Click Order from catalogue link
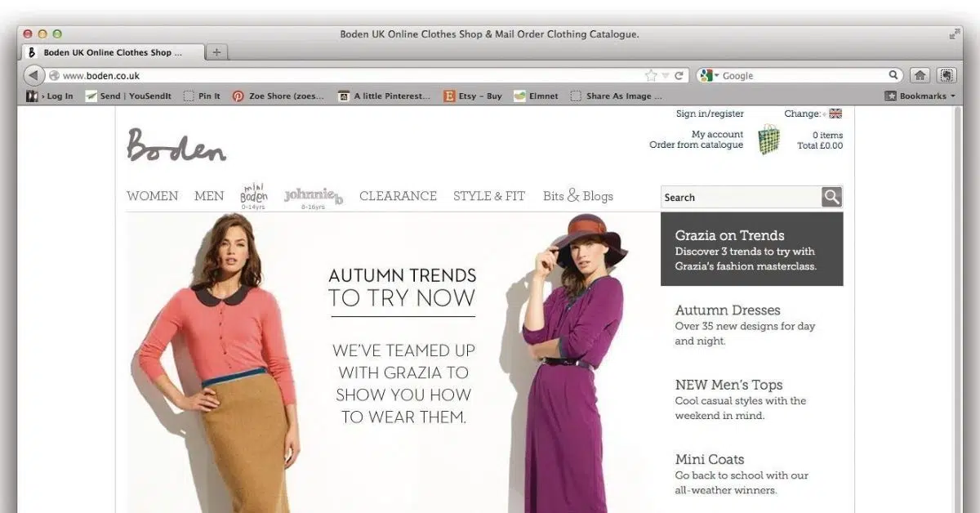The image size is (980, 513). tap(697, 145)
